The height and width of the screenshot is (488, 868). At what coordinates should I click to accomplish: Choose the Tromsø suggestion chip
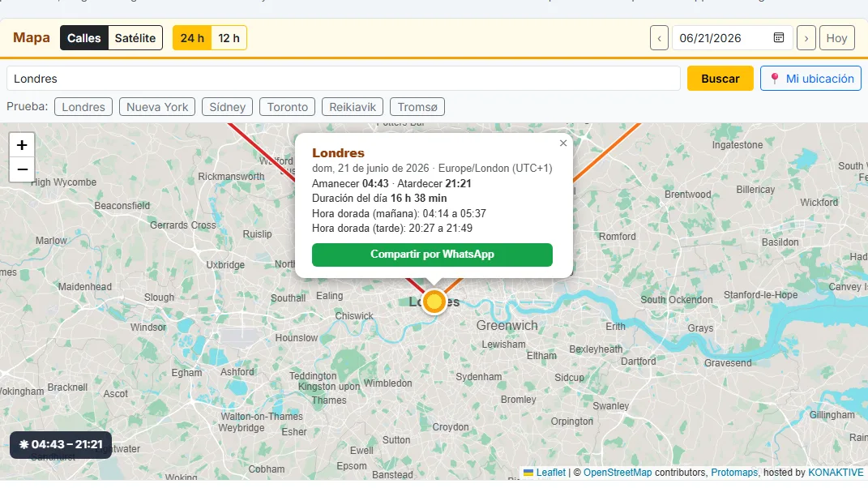(x=417, y=107)
